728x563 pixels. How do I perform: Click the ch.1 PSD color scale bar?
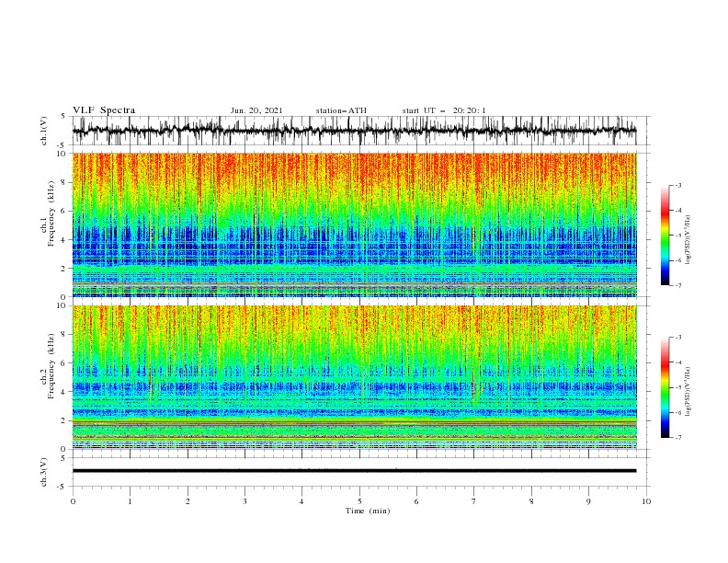tap(665, 236)
